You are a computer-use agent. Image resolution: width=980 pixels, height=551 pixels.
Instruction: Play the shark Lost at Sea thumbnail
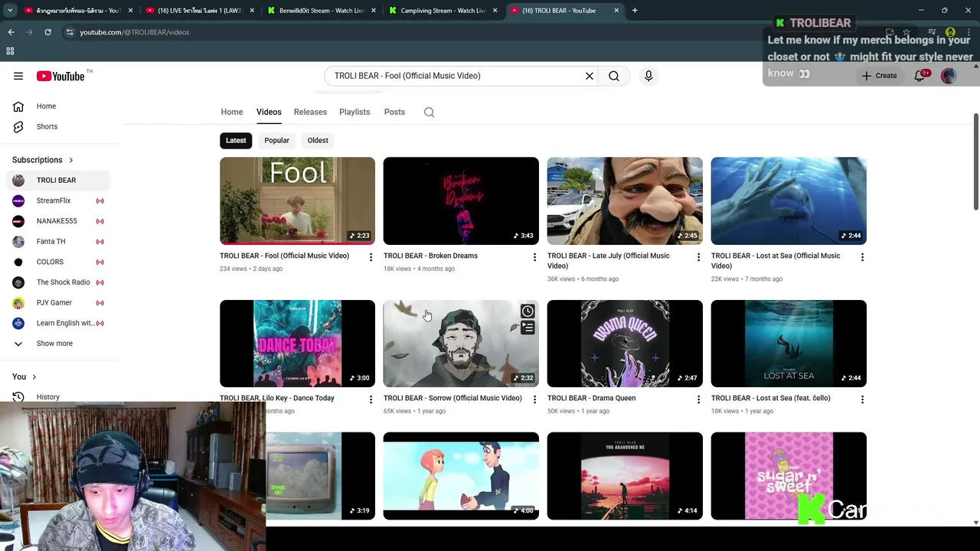pos(789,201)
